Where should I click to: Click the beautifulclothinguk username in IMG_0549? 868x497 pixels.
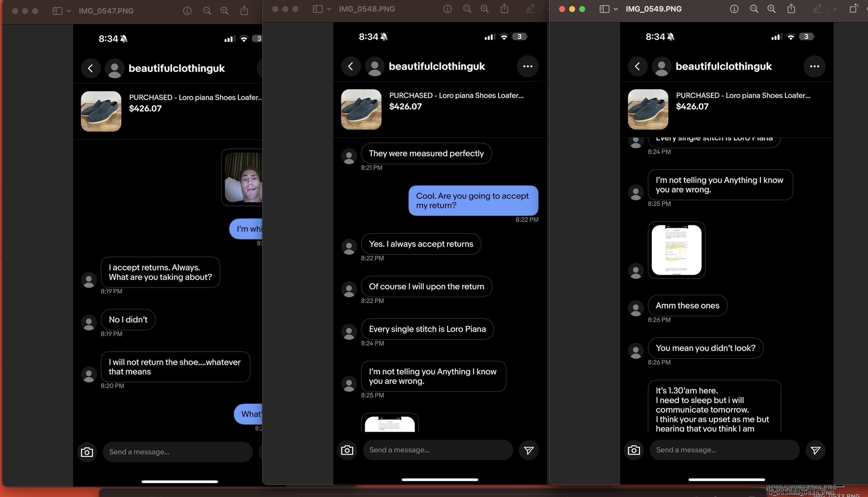pos(724,66)
